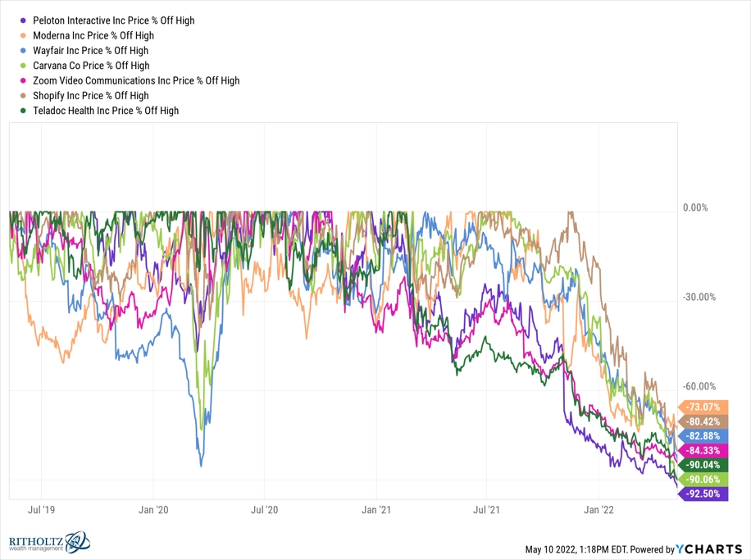Click the -84.33% magenta value tag

pos(703,450)
